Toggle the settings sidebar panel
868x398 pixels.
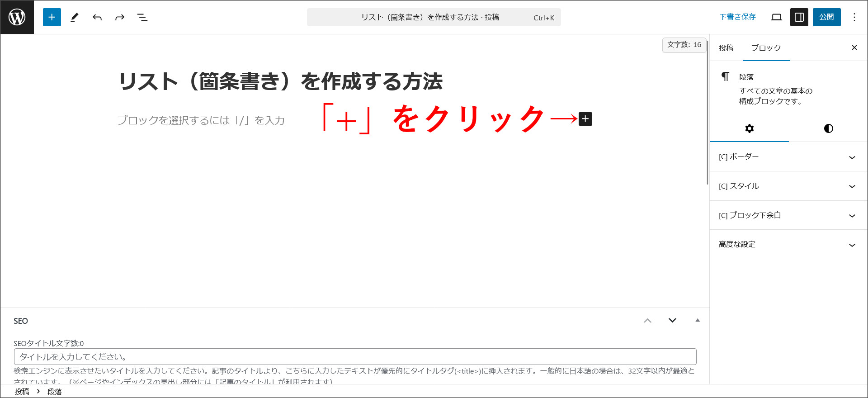point(799,17)
